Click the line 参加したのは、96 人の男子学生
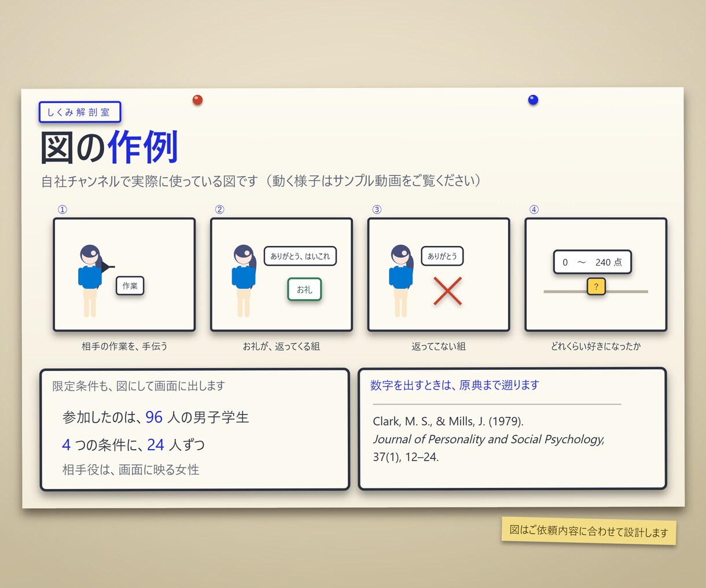This screenshot has height=588, width=706. pos(156,417)
